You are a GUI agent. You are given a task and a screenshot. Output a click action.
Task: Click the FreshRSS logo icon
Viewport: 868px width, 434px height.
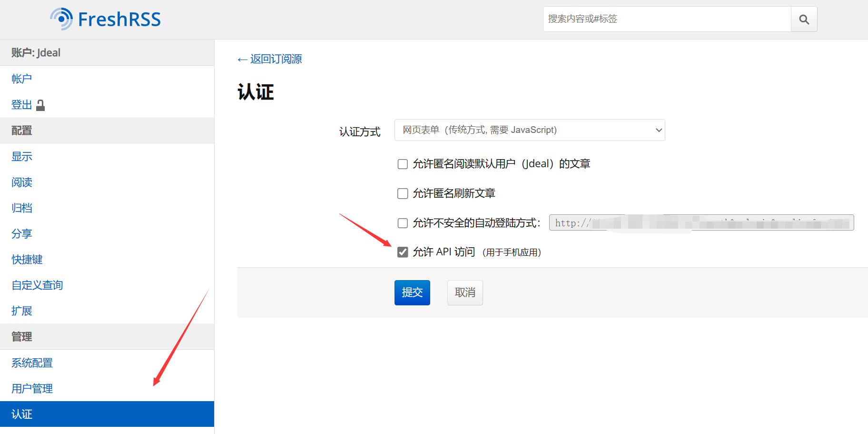(x=61, y=19)
